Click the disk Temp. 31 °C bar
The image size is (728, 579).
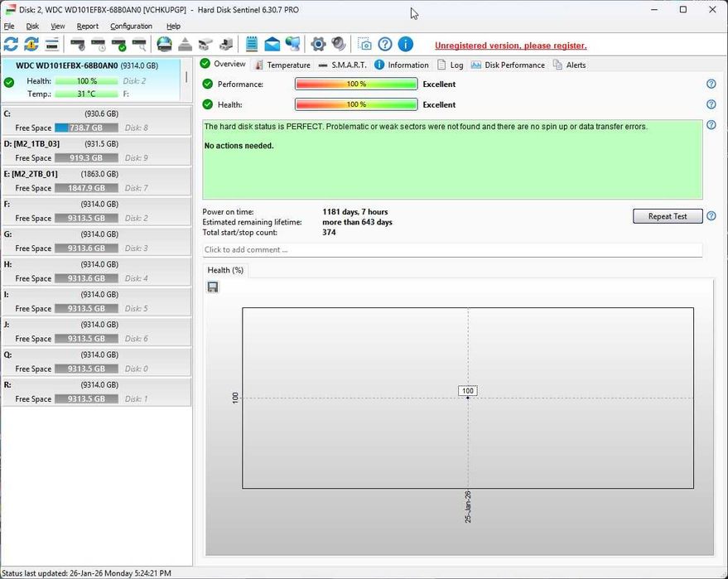[x=86, y=94]
